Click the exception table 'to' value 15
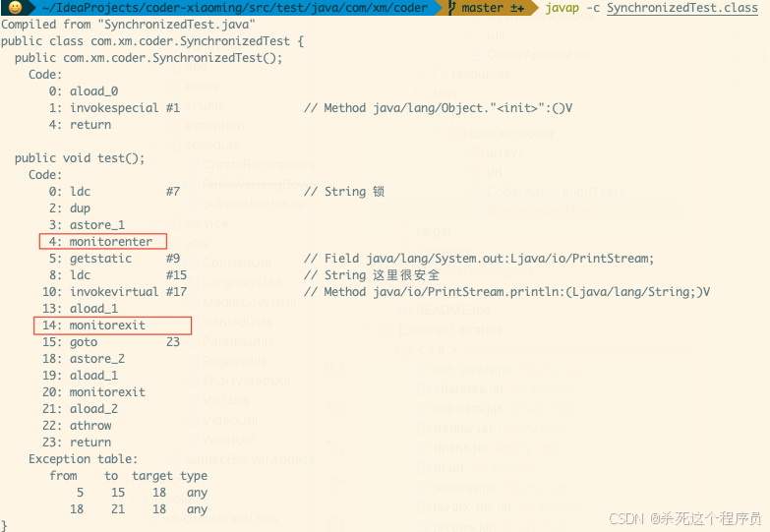 click(118, 493)
